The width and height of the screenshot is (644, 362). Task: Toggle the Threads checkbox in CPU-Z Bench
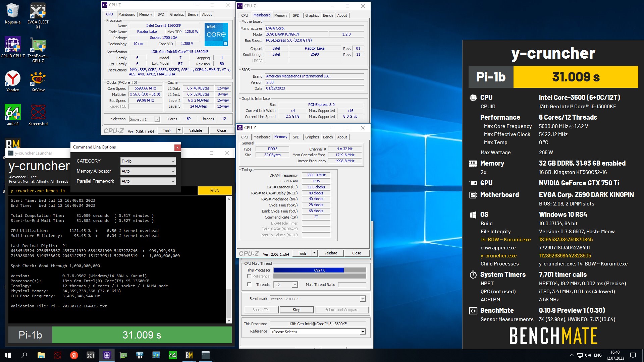tap(249, 284)
